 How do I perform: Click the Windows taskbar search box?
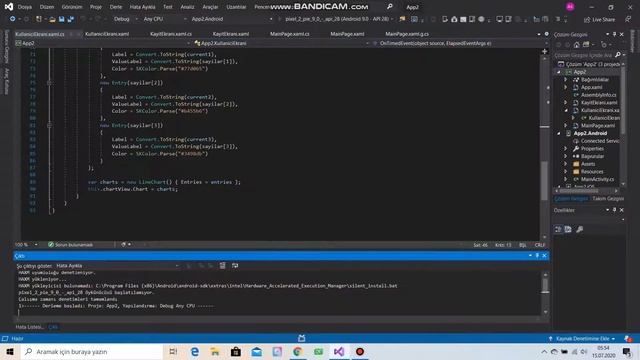coord(91,351)
